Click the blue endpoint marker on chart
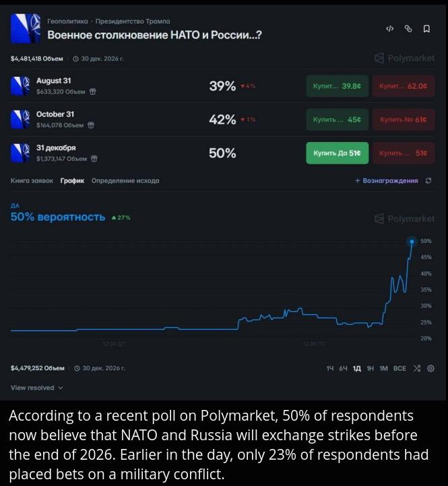Viewport: 448px width, 486px height. coord(412,242)
